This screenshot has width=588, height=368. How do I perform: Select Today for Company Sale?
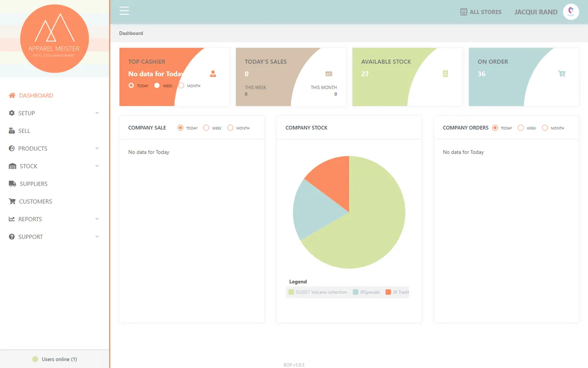180,128
